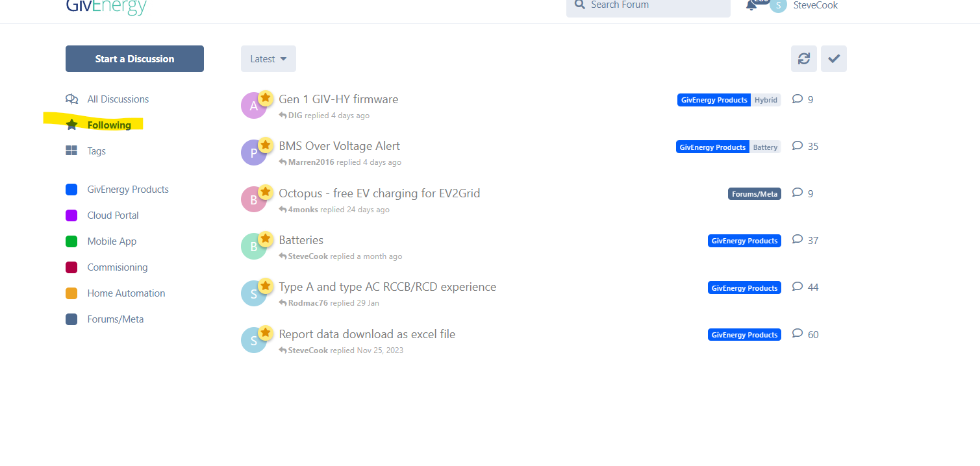Click the blue GivEnergy Products color square
980x466 pixels.
click(x=71, y=190)
